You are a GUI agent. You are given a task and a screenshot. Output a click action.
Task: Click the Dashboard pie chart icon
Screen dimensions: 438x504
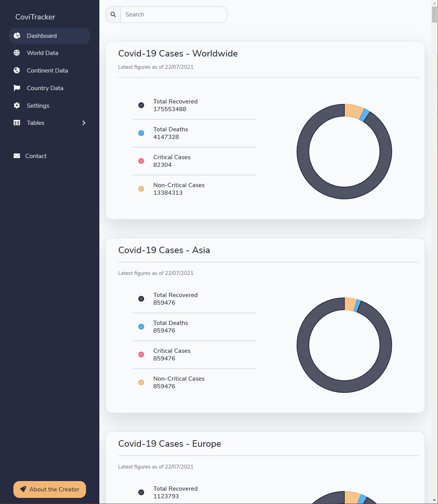pos(17,36)
